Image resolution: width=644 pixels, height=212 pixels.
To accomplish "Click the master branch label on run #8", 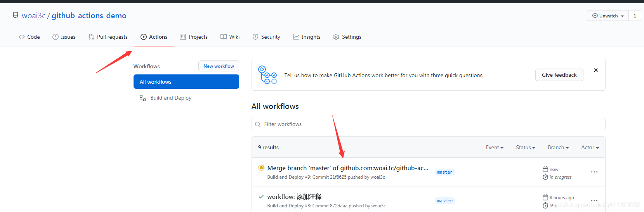I will (445, 201).
